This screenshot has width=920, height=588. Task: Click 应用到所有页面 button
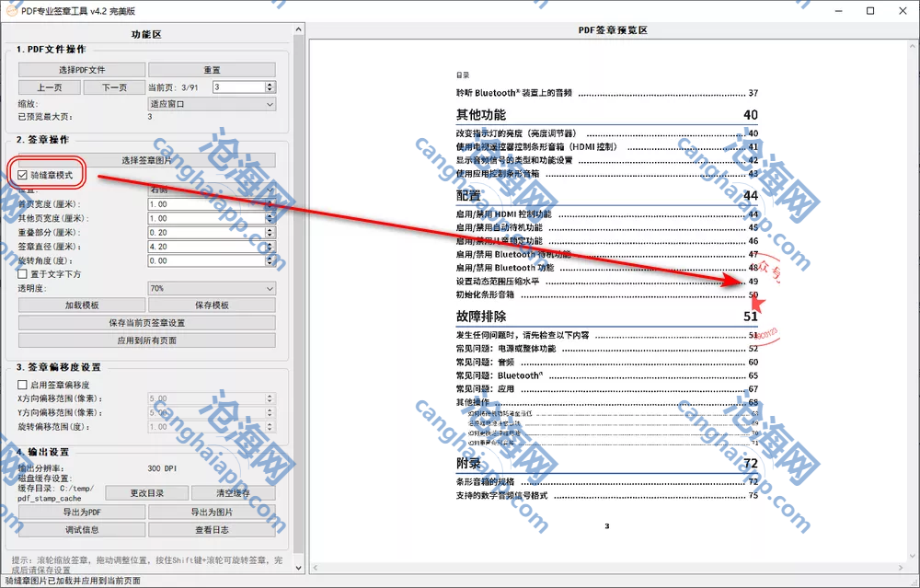pyautogui.click(x=146, y=340)
